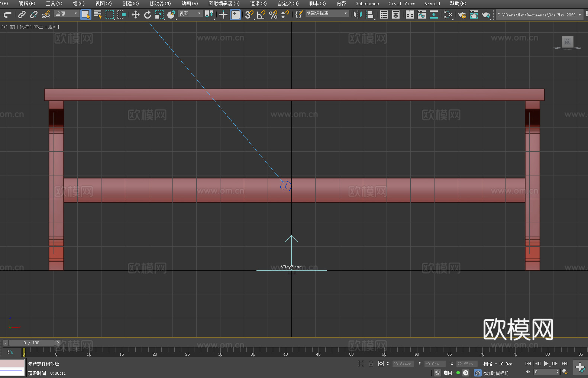The image size is (588, 378).
Task: Click Select and Manipulate icon
Action: (x=223, y=14)
